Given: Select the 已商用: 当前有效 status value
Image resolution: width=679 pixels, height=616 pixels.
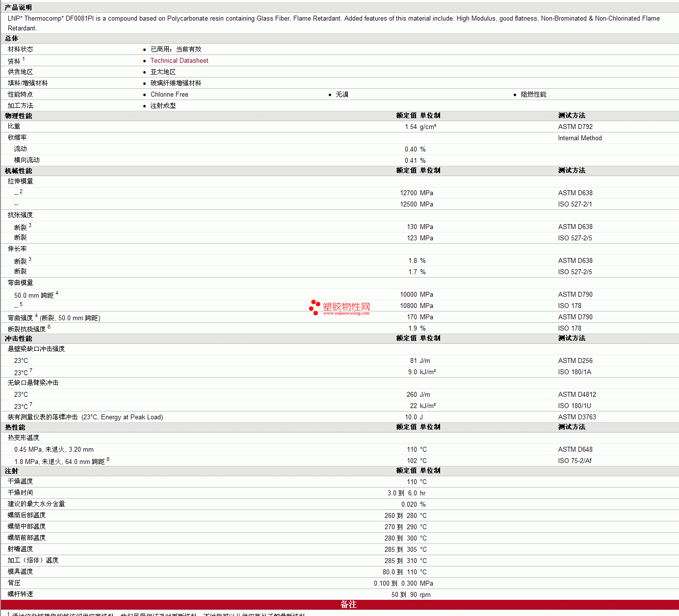Looking at the screenshot, I should pyautogui.click(x=176, y=49).
